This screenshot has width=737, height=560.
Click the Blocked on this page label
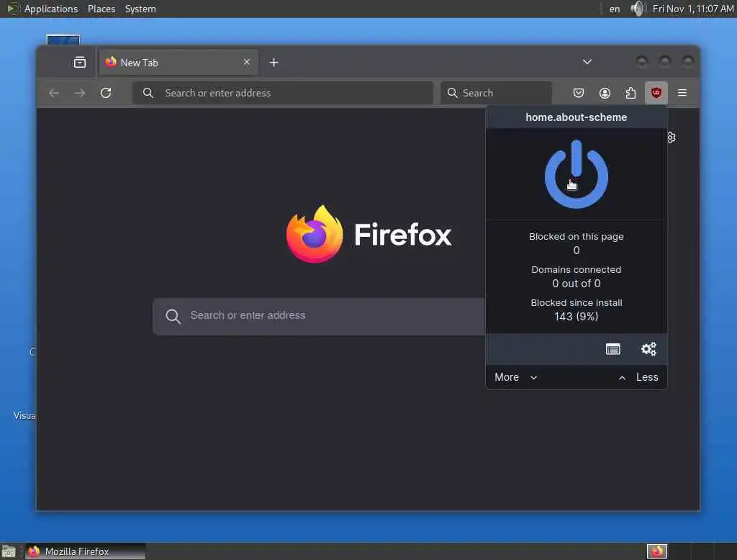[577, 237]
